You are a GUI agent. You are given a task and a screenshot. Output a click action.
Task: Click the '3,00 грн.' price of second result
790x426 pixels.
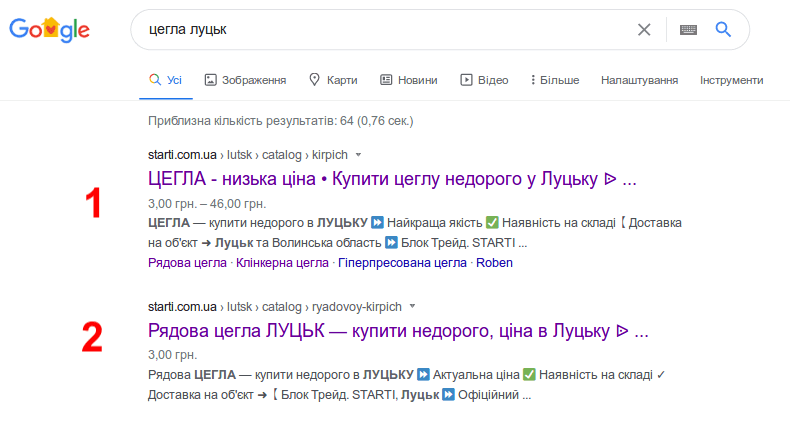[x=172, y=355]
